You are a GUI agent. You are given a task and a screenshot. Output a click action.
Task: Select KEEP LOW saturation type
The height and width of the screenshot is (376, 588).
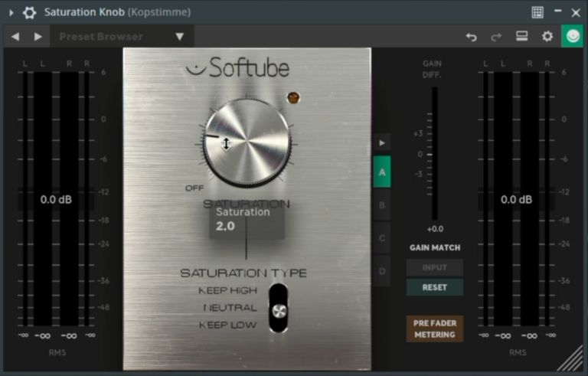227,325
